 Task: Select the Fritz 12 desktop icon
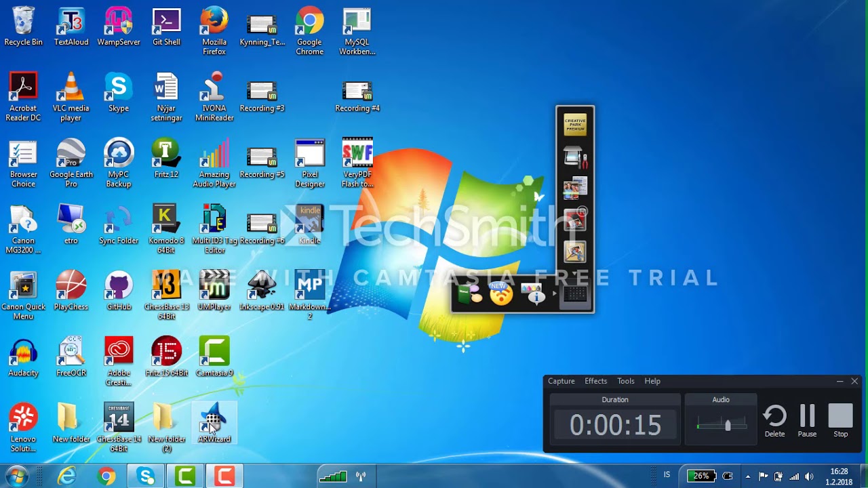point(166,159)
